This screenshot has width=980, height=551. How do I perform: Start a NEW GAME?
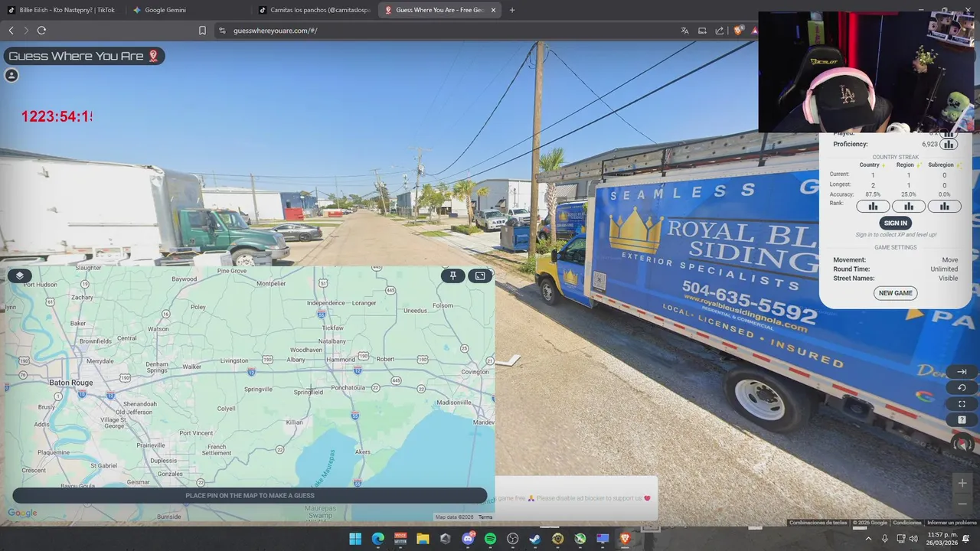pyautogui.click(x=895, y=293)
